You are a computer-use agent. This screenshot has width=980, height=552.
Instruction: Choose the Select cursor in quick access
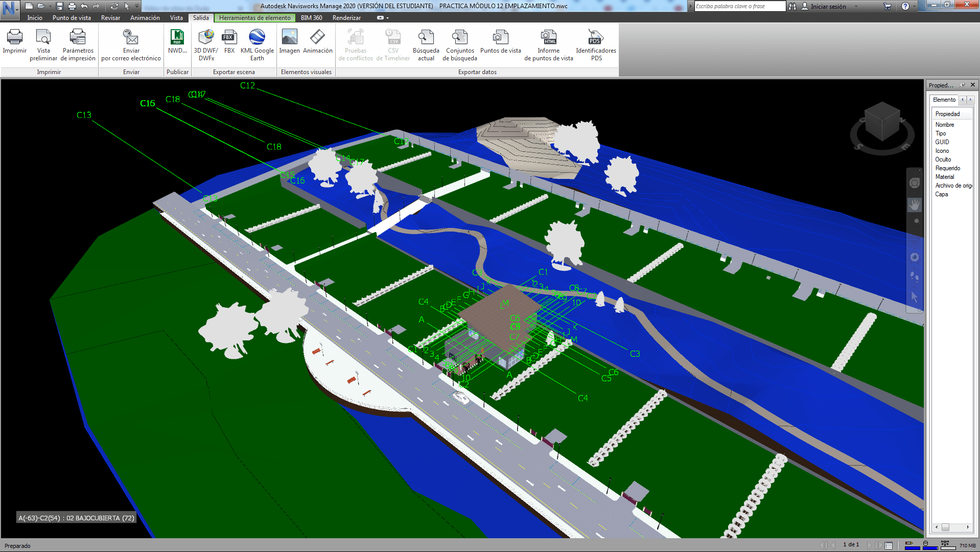127,6
